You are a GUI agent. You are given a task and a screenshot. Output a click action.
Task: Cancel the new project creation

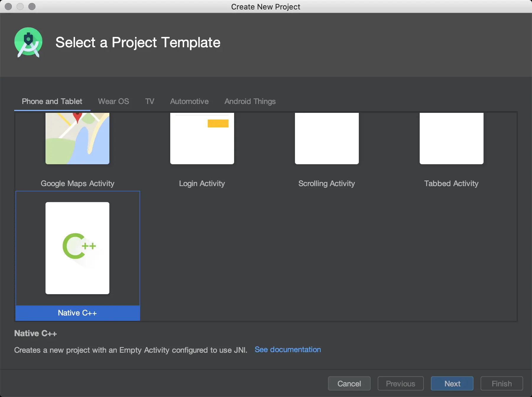coord(349,383)
